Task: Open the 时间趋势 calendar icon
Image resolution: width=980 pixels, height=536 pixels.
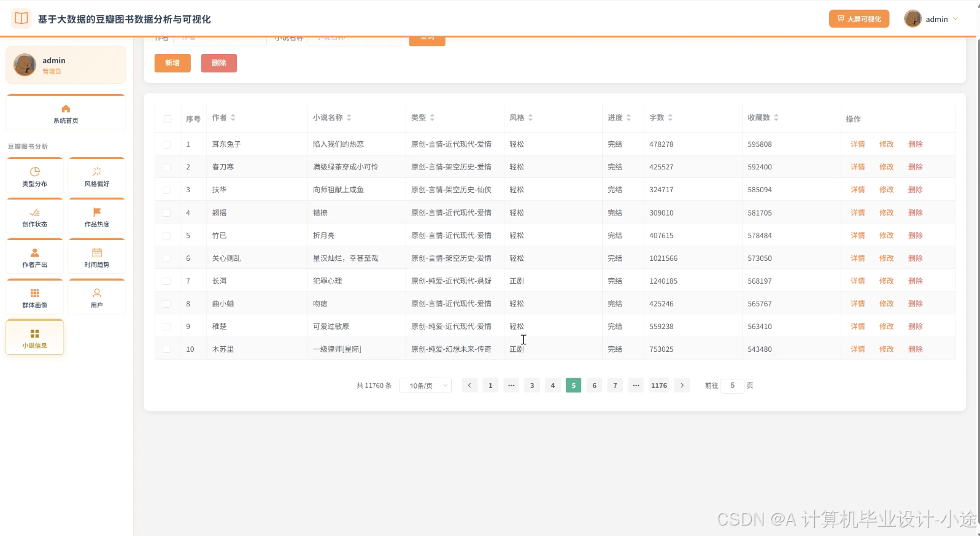Action: click(97, 252)
